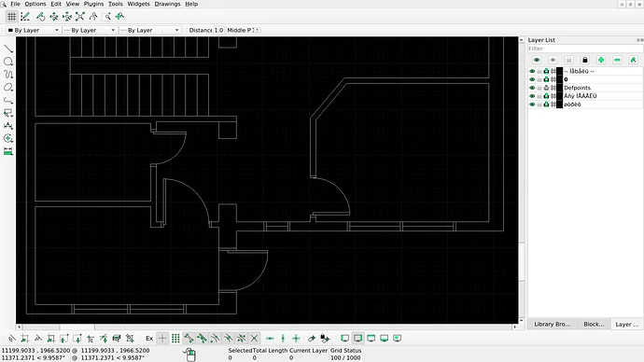This screenshot has height=362, width=644.
Task: Open the line type By Layer dropdown
Action: click(150, 31)
